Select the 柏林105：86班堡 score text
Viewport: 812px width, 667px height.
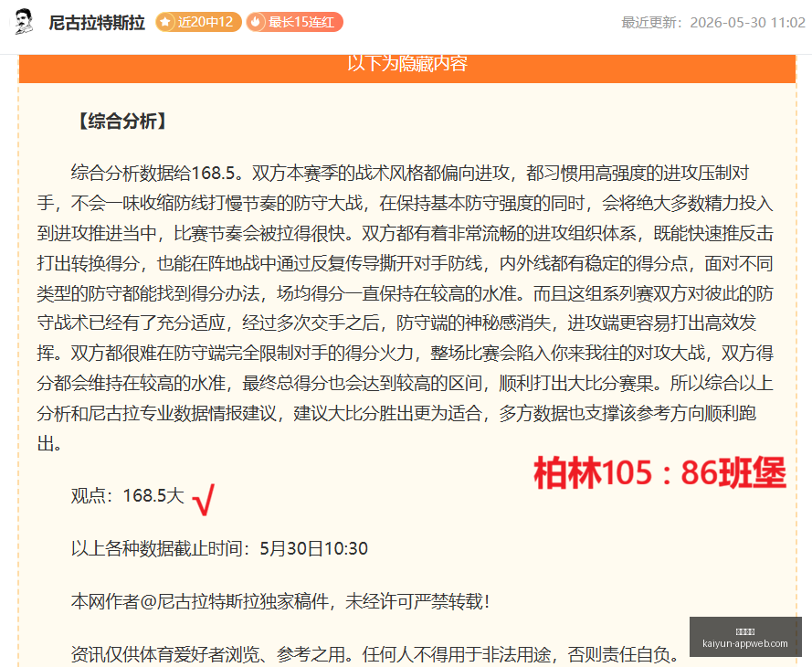659,472
